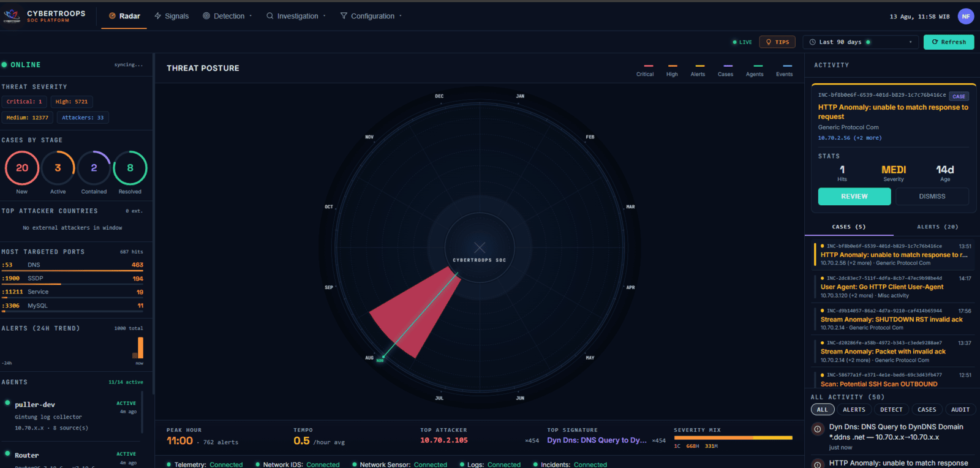Click the Medium: 12377 severity chip
Screen dimensions: 980x468
tap(28, 118)
